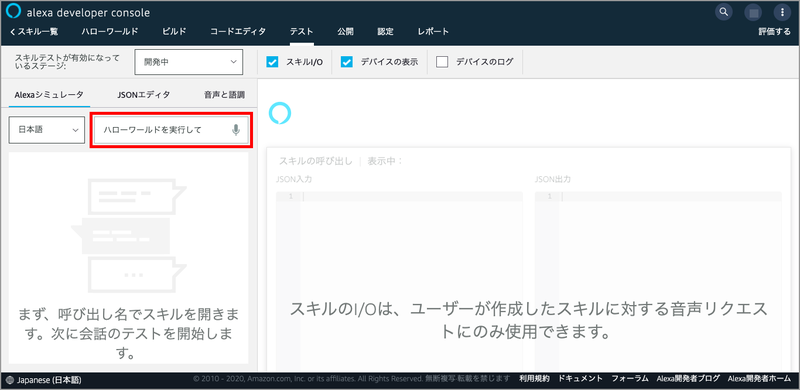
Task: Expand the 開発中 stage dropdown
Action: tap(188, 62)
